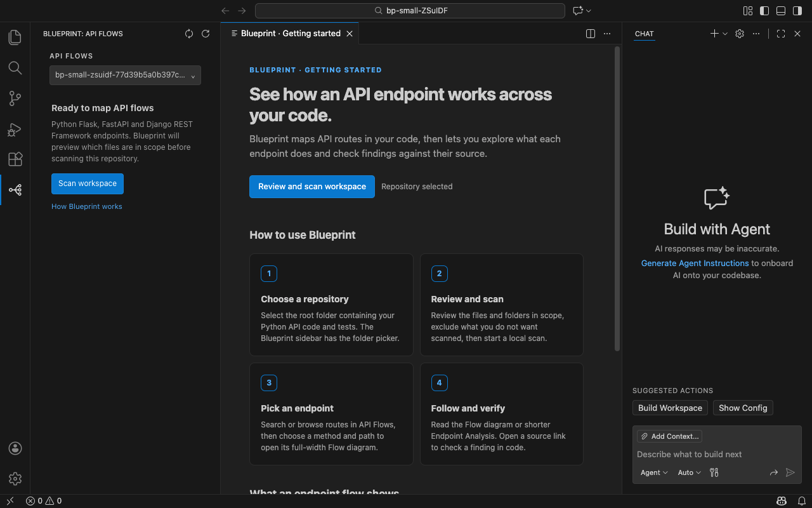The image size is (812, 508).
Task: Open remote window indicator in status bar
Action: point(10,501)
